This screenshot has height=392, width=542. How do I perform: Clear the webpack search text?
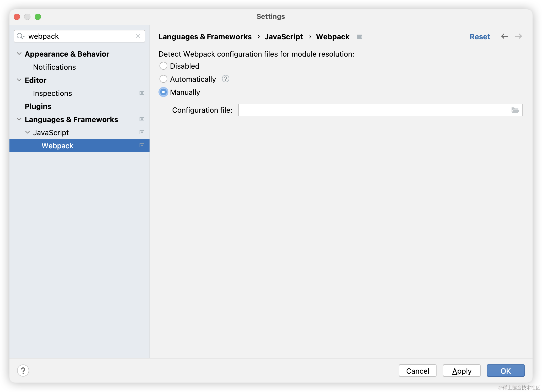click(x=138, y=36)
